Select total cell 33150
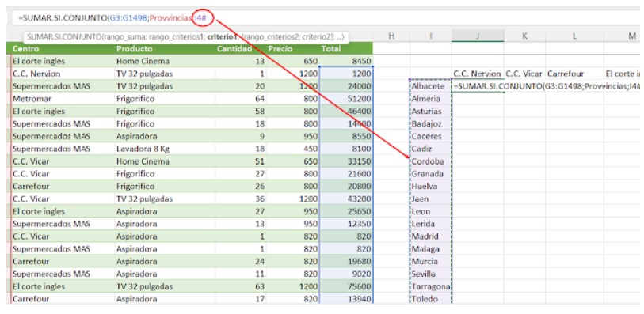Viewport: 644px width, 314px height. click(346, 161)
